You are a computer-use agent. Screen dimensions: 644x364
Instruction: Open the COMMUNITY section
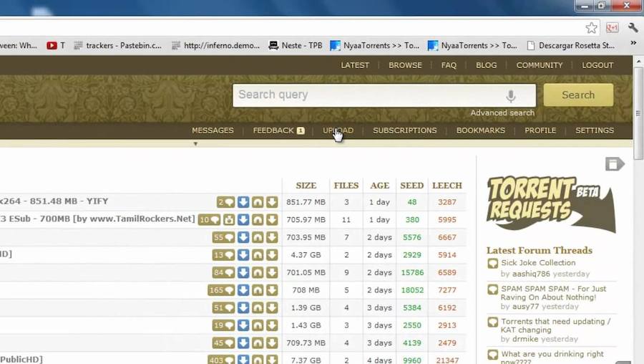coord(540,65)
